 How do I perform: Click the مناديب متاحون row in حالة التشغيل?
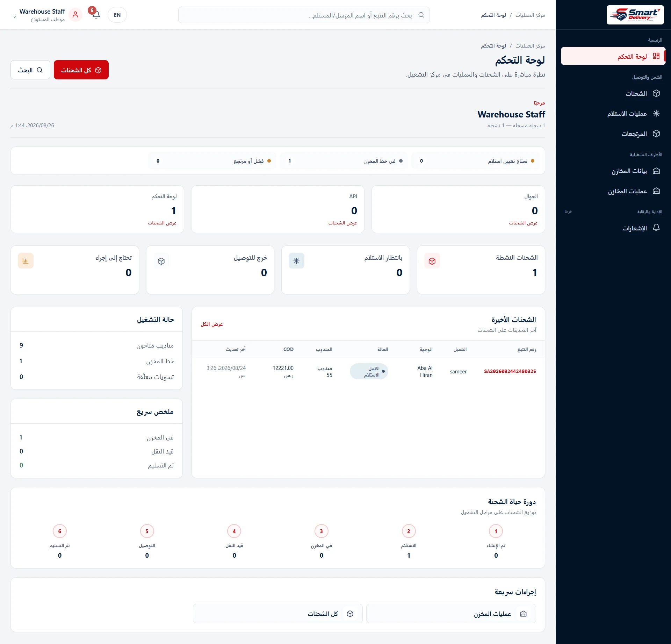[97, 345]
